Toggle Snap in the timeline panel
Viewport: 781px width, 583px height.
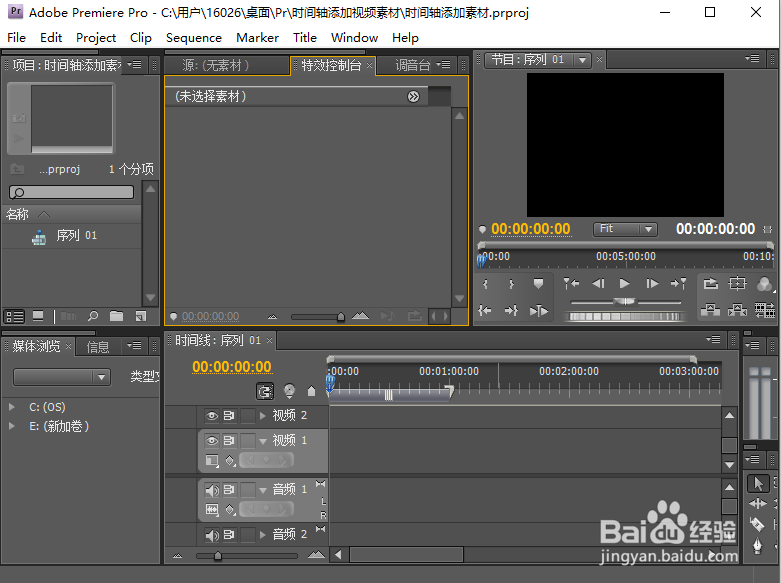pyautogui.click(x=265, y=391)
